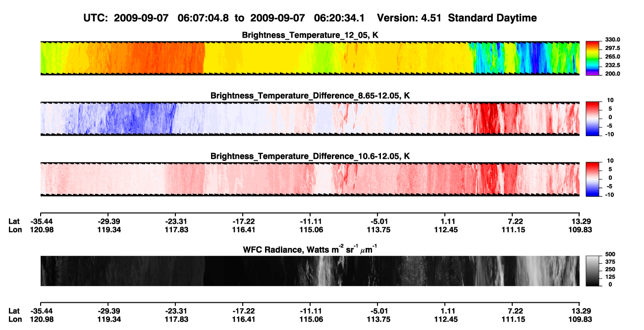Click the 8.65-12.05 difference panel colorbar
The height and width of the screenshot is (330, 644).
click(592, 118)
